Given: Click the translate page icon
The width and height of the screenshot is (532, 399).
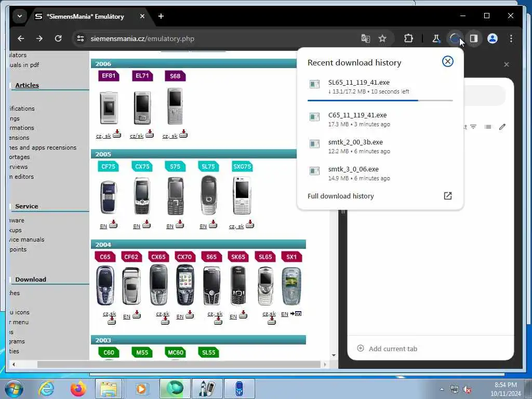Looking at the screenshot, I should [x=365, y=38].
